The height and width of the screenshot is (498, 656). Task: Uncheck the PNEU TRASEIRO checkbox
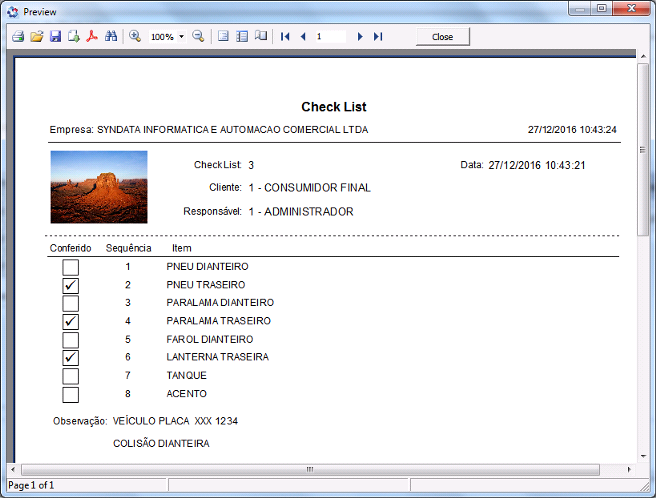pos(70,285)
